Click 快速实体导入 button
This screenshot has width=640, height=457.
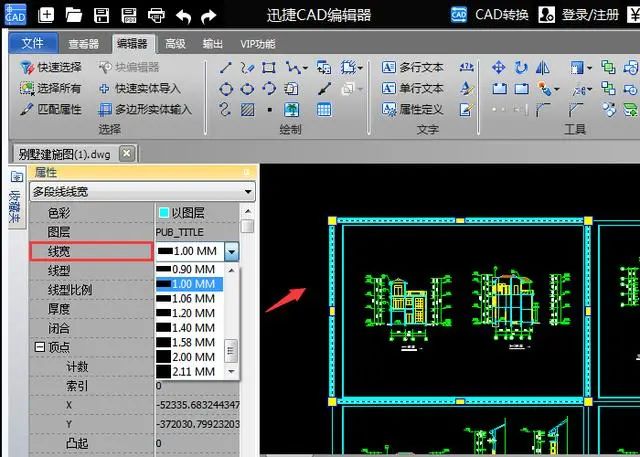(x=140, y=88)
